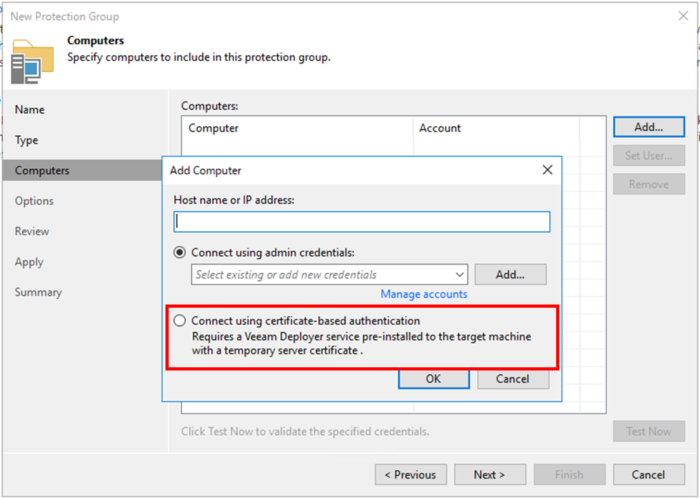Open the Manage accounts link
This screenshot has height=498, width=700.
click(423, 294)
